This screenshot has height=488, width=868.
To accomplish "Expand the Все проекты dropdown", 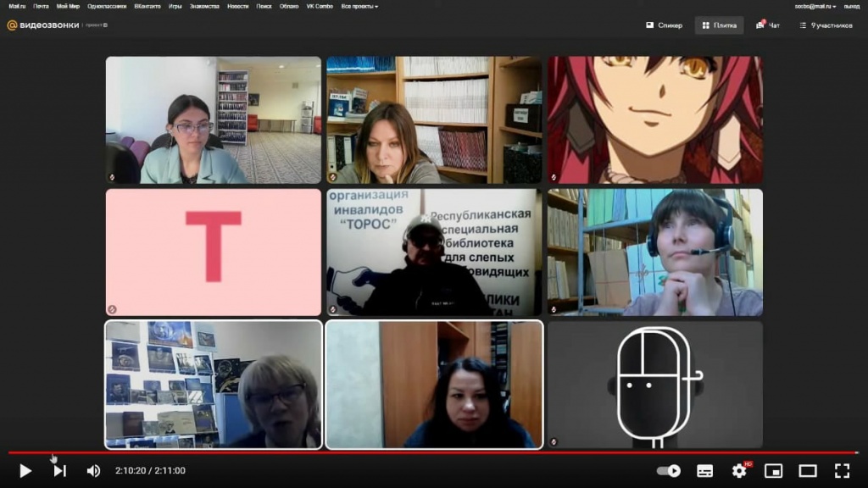I will (x=359, y=6).
